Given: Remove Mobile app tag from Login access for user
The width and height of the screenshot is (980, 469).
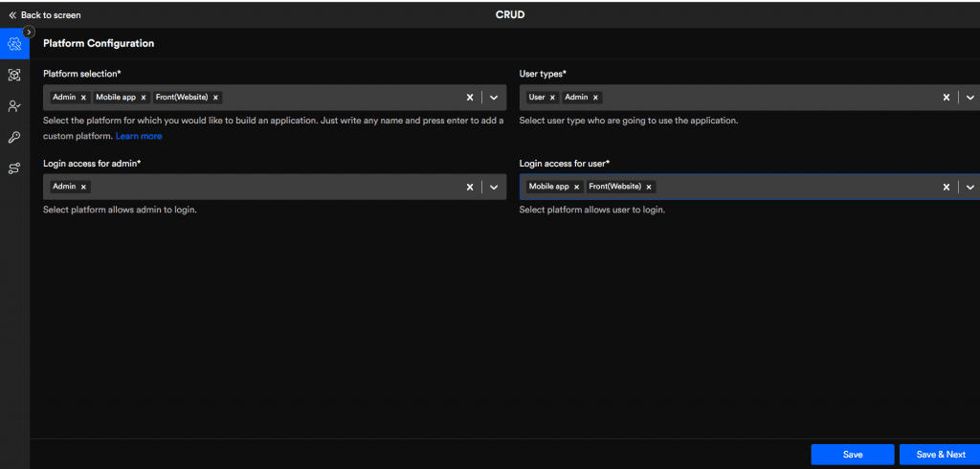Looking at the screenshot, I should (x=576, y=187).
